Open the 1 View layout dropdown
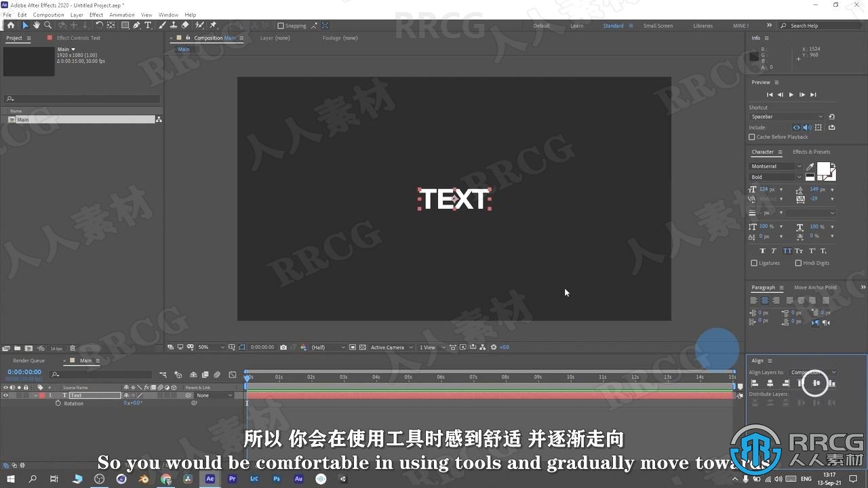The width and height of the screenshot is (868, 488). coord(432,347)
